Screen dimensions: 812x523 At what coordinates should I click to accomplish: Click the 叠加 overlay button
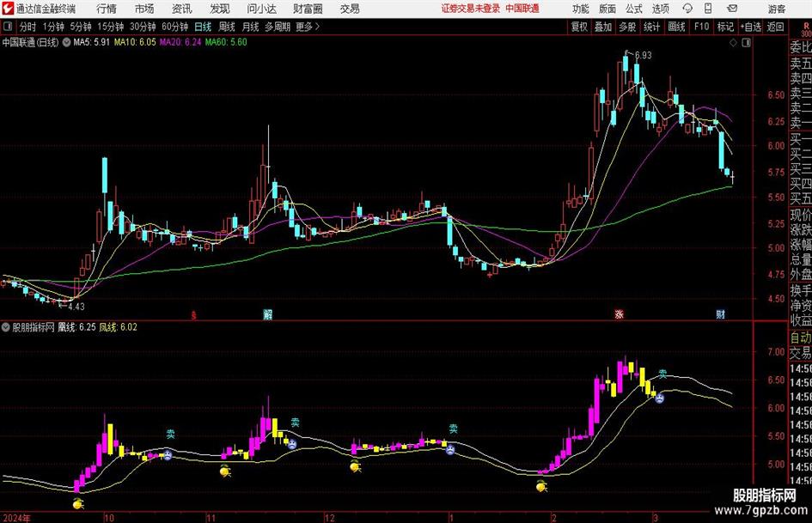point(603,27)
